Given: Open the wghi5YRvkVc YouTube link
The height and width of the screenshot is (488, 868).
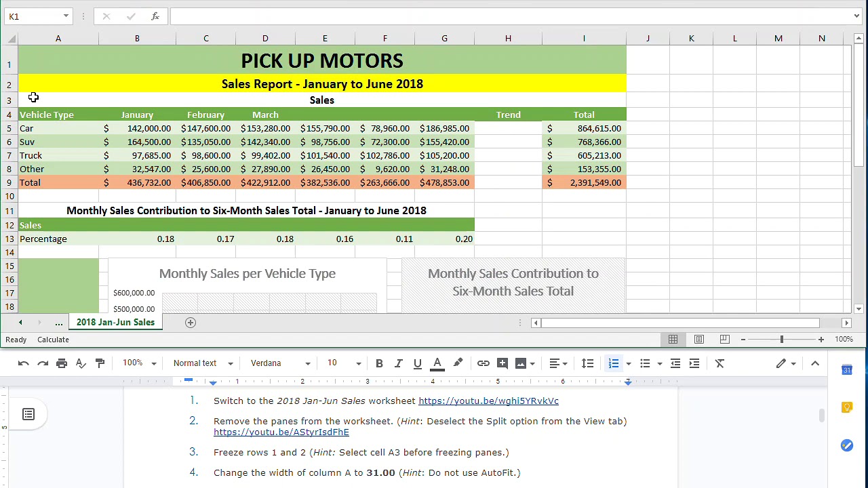Looking at the screenshot, I should [488, 401].
